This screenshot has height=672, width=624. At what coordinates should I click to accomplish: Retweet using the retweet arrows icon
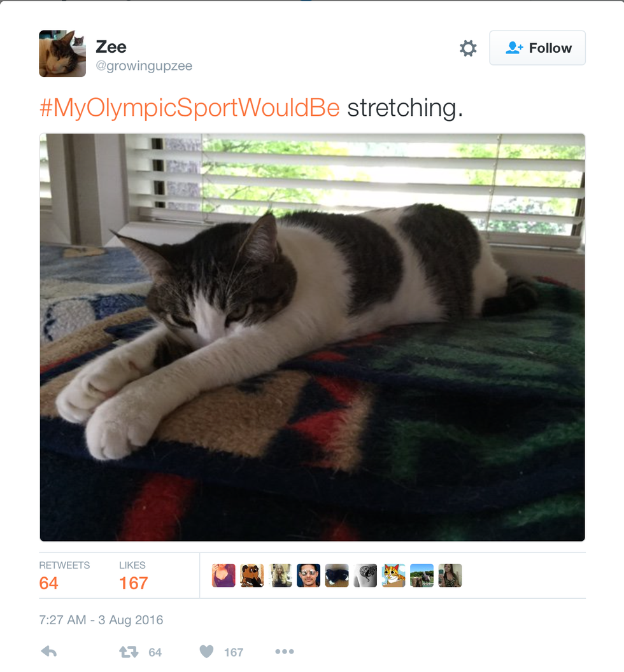point(129,652)
